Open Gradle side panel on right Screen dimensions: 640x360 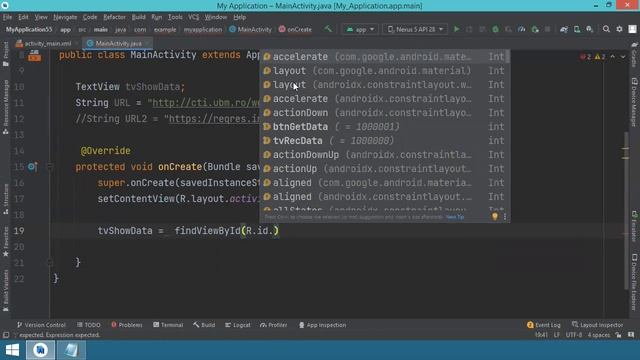(x=634, y=54)
